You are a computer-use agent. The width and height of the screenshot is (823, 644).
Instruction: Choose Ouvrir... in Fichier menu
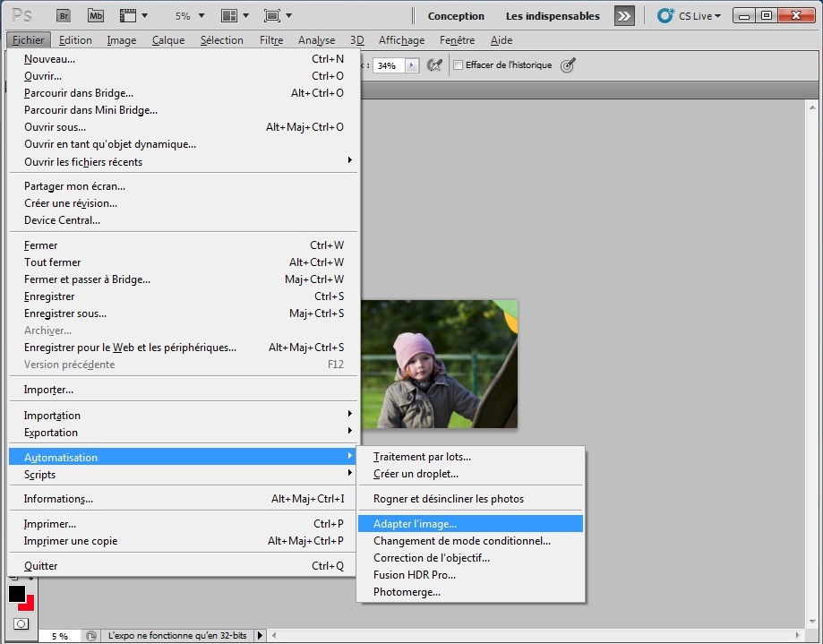point(184,76)
